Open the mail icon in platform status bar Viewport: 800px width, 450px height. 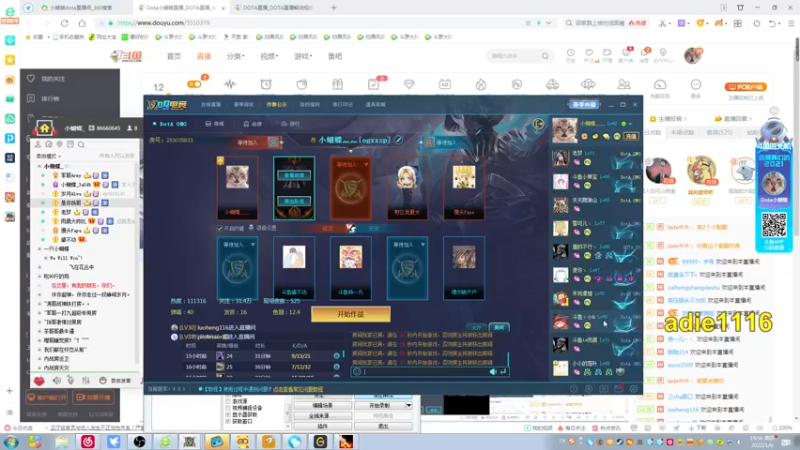coord(618,389)
